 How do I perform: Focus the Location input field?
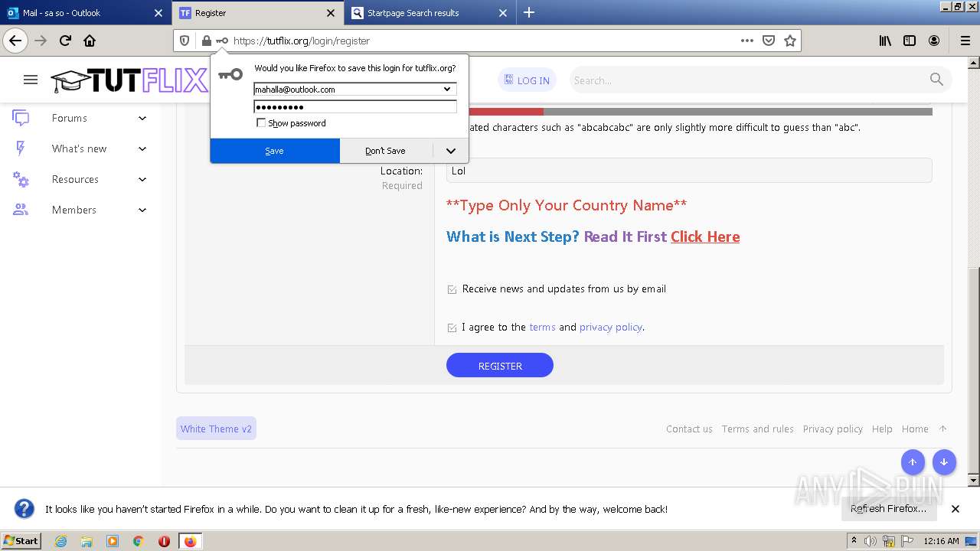point(689,171)
